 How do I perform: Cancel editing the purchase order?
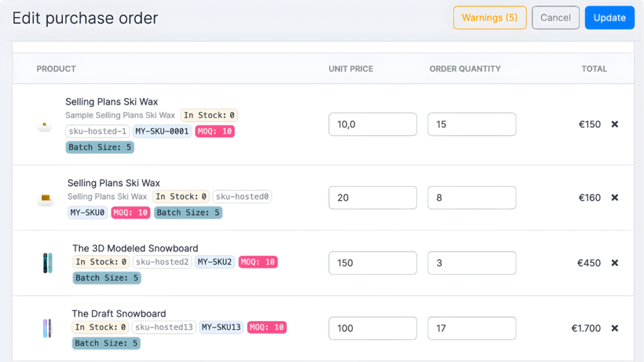pyautogui.click(x=555, y=18)
